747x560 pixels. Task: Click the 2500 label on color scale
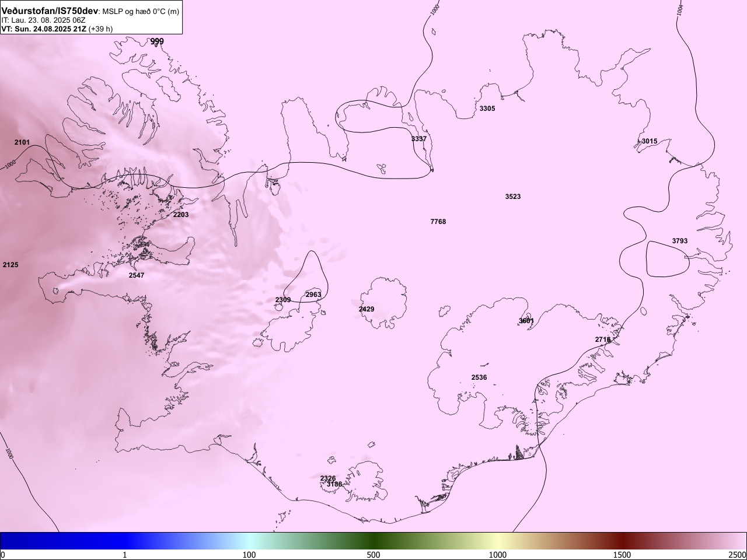(x=737, y=554)
